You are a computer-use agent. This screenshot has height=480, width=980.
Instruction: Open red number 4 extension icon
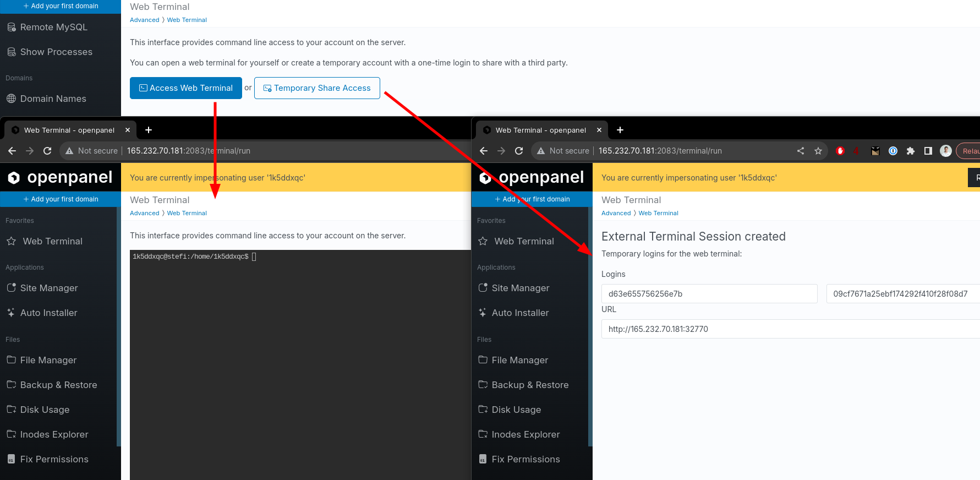point(856,151)
